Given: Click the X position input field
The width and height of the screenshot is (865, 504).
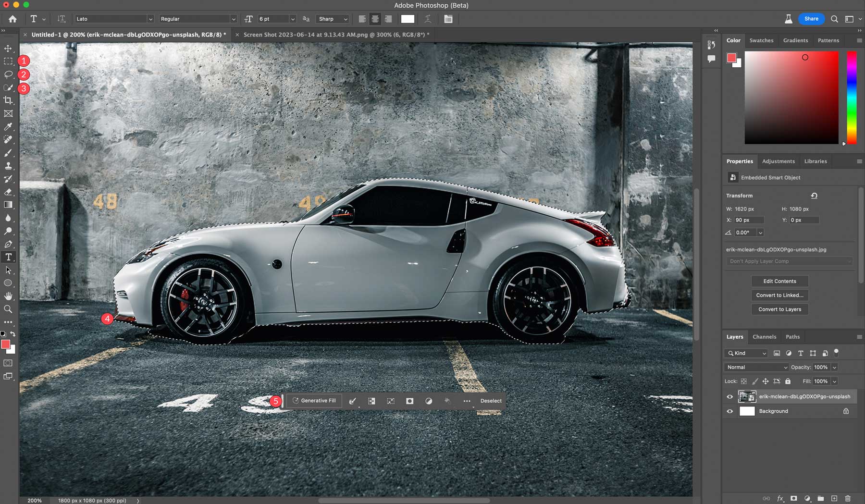Looking at the screenshot, I should 748,220.
